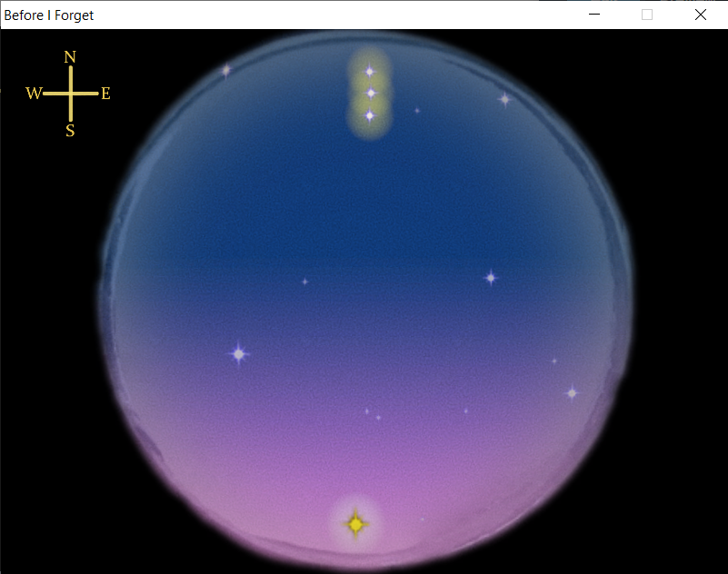Pick the star at the upper-right dome edge
Image resolution: width=728 pixels, height=574 pixels.
click(x=505, y=99)
